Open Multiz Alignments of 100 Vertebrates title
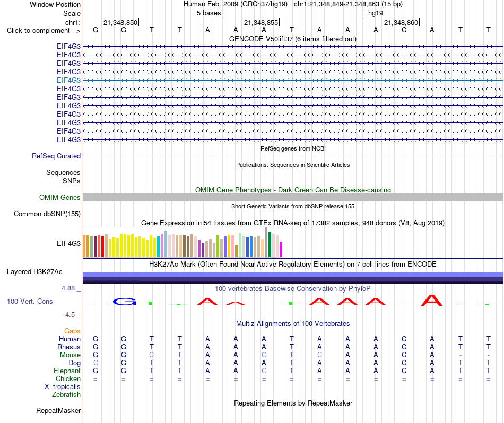The image size is (504, 423). (293, 323)
